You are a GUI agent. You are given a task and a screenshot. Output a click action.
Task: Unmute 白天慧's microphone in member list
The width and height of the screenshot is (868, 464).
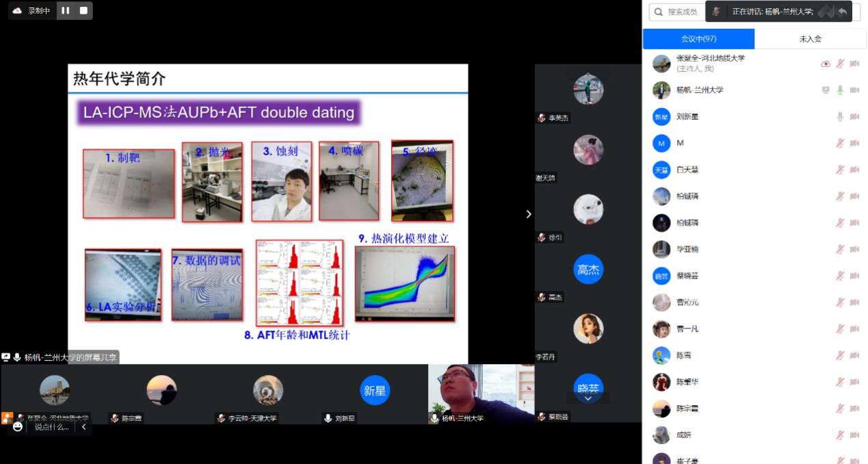coord(840,170)
